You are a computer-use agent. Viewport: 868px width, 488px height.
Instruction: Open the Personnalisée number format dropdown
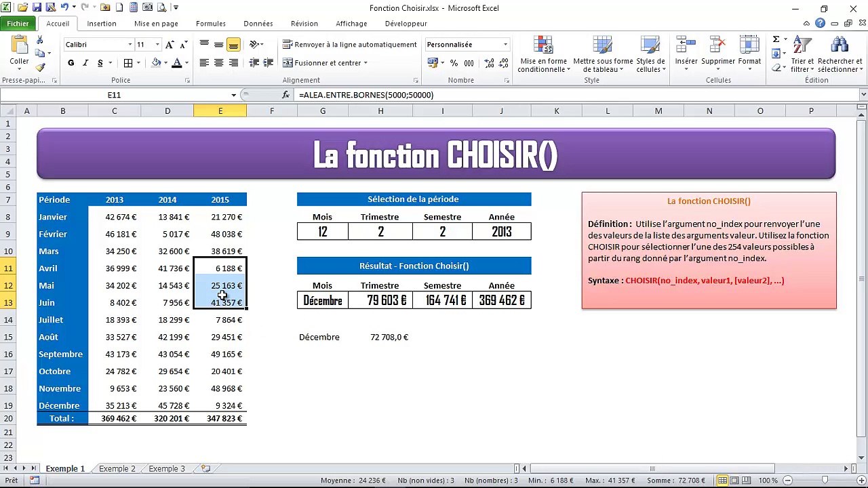[x=505, y=45]
